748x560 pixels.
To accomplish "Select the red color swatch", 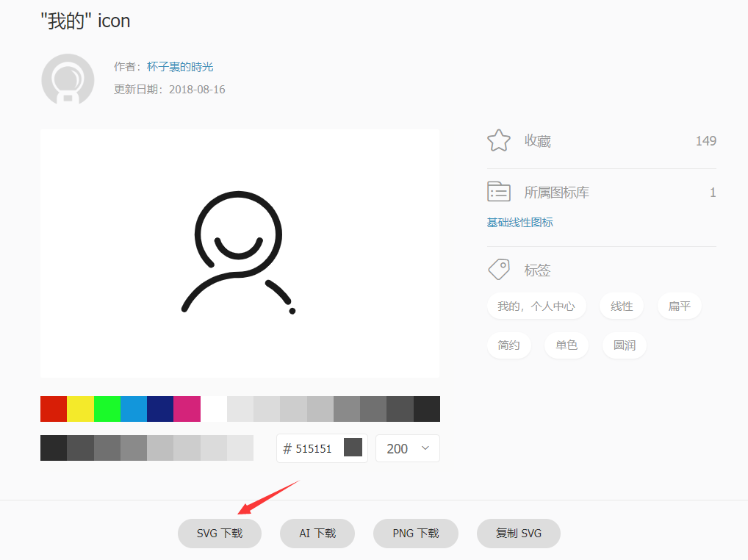I will coord(53,409).
